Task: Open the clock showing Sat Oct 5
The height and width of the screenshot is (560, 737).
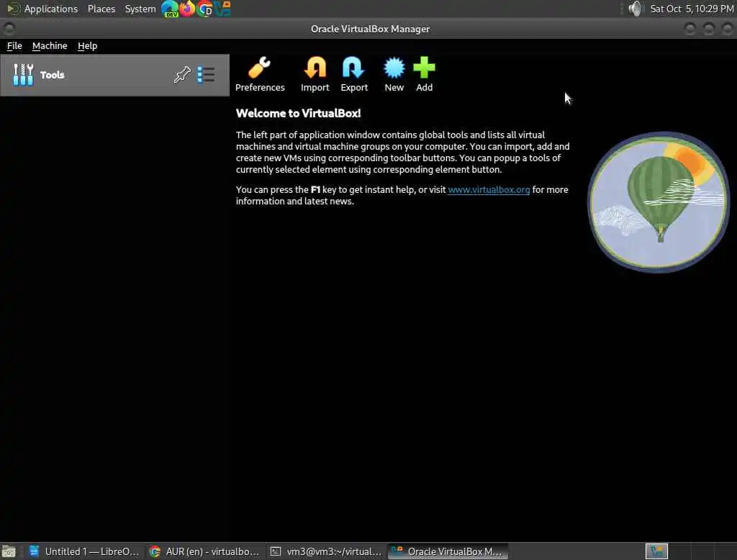Action: [x=692, y=9]
